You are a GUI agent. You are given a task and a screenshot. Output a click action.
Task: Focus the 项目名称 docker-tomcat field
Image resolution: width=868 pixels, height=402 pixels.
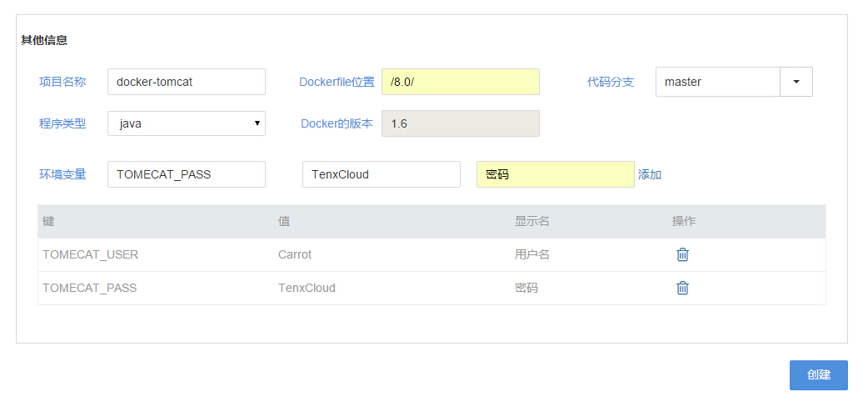point(187,82)
